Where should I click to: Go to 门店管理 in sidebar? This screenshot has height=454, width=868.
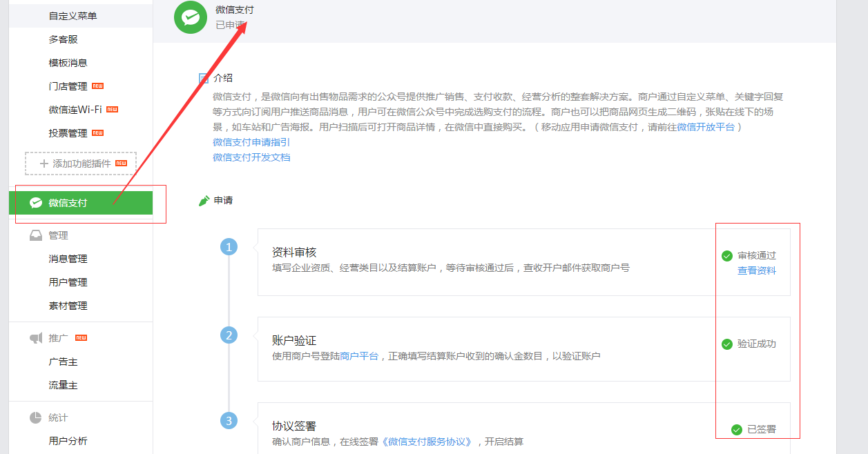click(68, 86)
